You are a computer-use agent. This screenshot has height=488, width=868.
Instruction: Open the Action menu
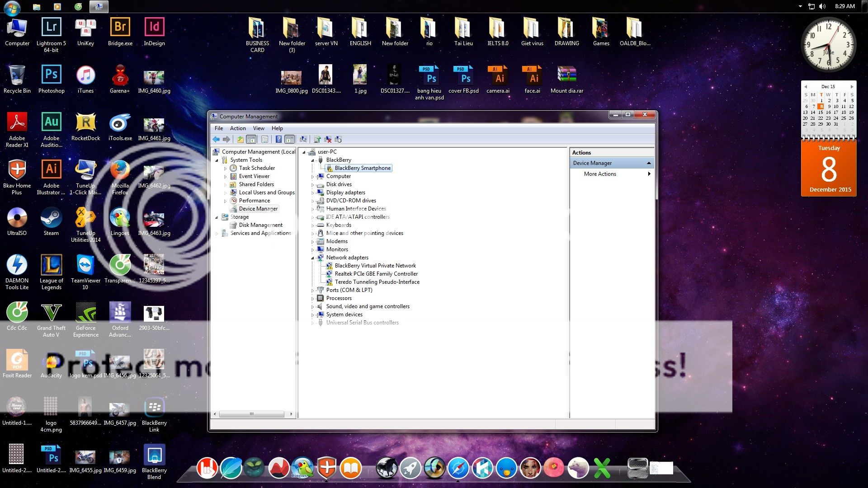(238, 128)
